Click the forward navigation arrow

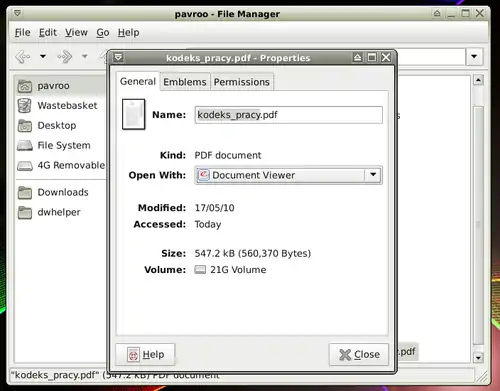click(65, 56)
